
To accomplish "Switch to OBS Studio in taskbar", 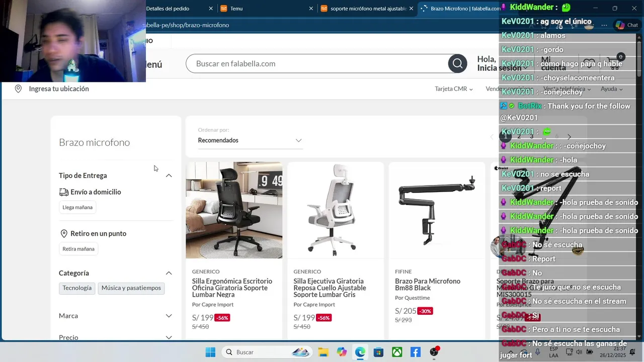I will point(434,352).
